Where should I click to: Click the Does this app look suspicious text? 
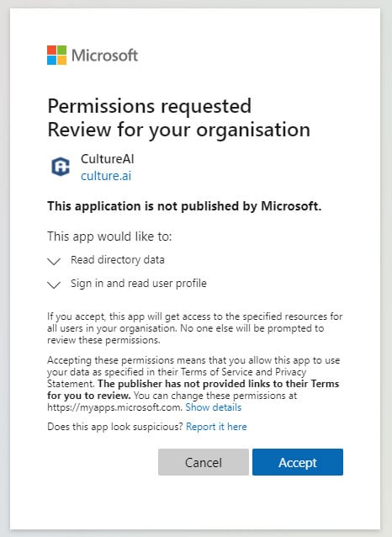point(115,427)
